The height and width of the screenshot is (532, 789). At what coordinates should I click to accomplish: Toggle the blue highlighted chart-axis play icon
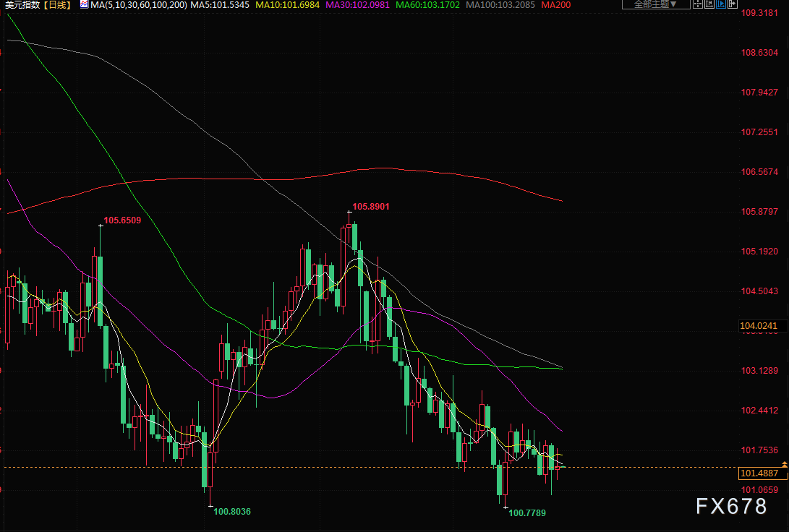point(720,4)
